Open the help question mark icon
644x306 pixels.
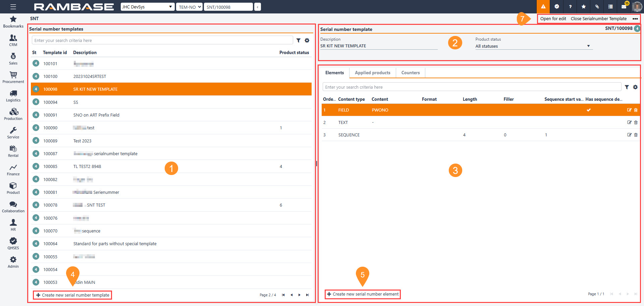tap(570, 7)
